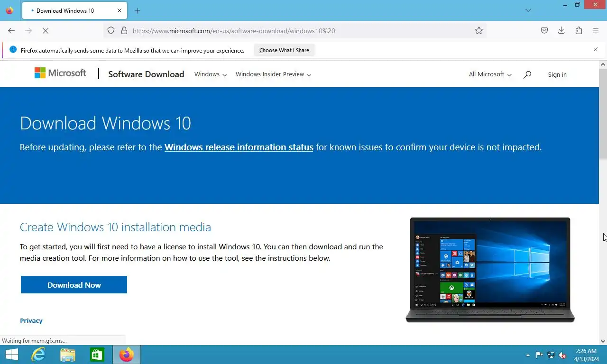607x364 pixels.
Task: Open the site search magnifier
Action: (527, 74)
